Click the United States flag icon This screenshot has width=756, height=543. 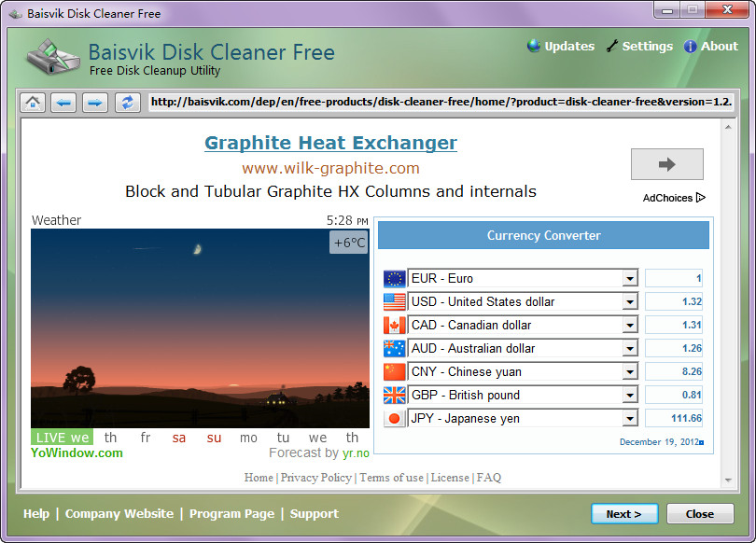coord(395,301)
